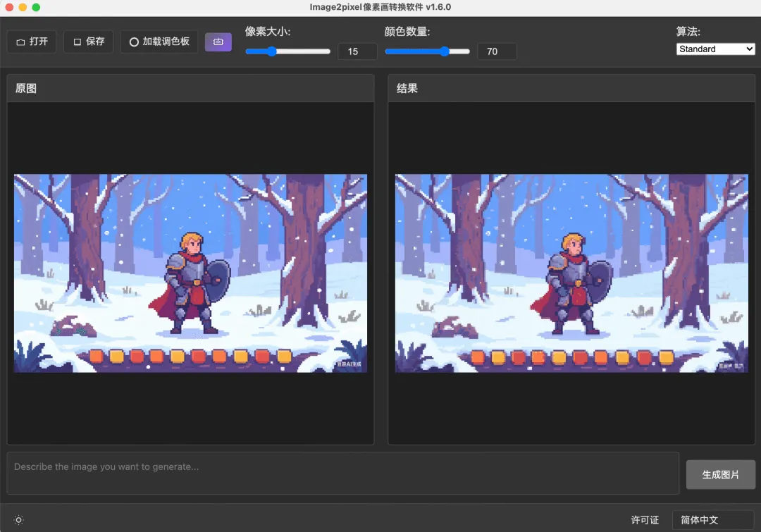This screenshot has width=761, height=532.
Task: Click the 保存 save button
Action: point(88,42)
